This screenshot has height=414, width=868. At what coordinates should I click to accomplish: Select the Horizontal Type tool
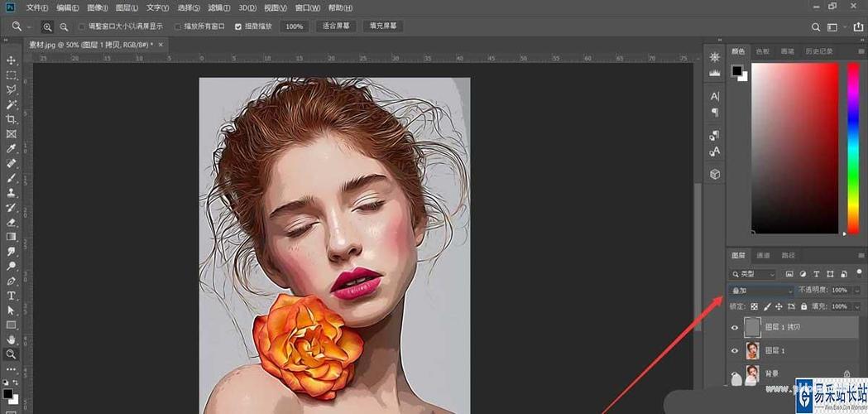(x=11, y=296)
